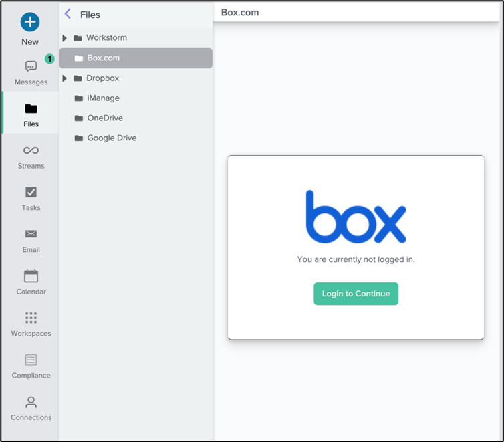Click the Box logo in the login card

tap(356, 217)
